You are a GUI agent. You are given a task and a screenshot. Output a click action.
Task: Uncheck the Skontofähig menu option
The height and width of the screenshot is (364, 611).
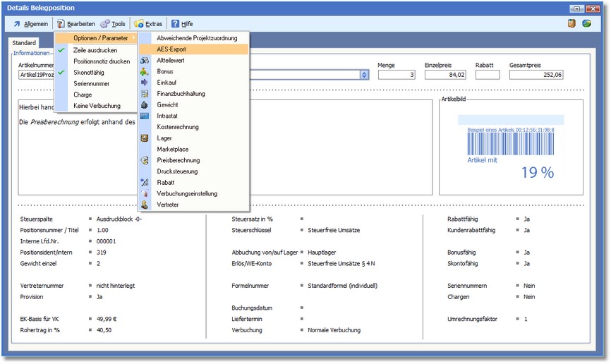tap(90, 73)
